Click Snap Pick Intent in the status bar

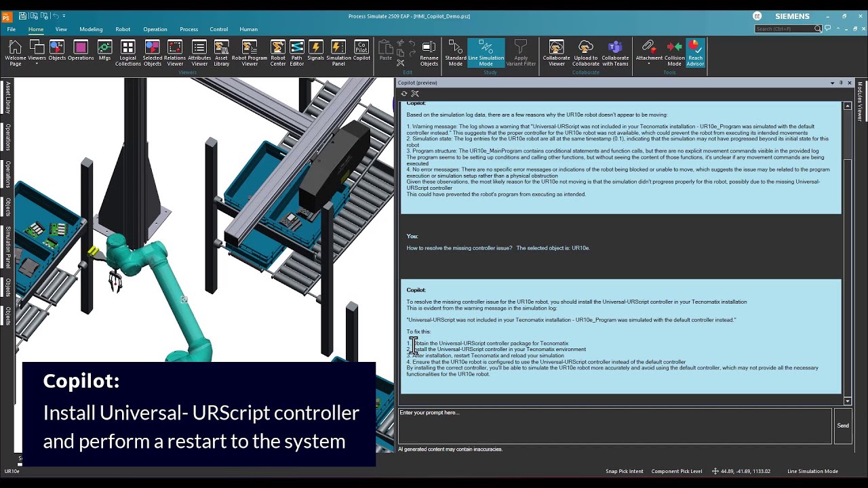pos(624,471)
